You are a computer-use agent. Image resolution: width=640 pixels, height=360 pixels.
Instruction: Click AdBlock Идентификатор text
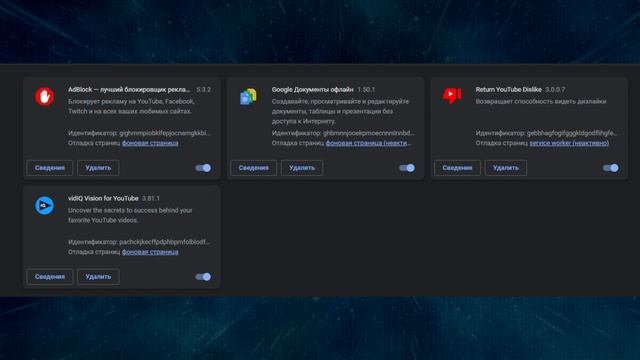pos(139,133)
